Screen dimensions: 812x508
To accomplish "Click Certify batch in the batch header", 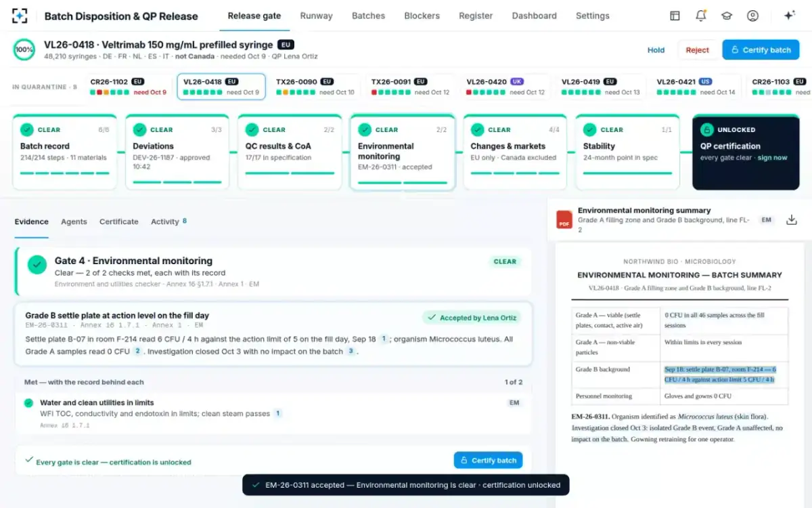I will point(761,50).
